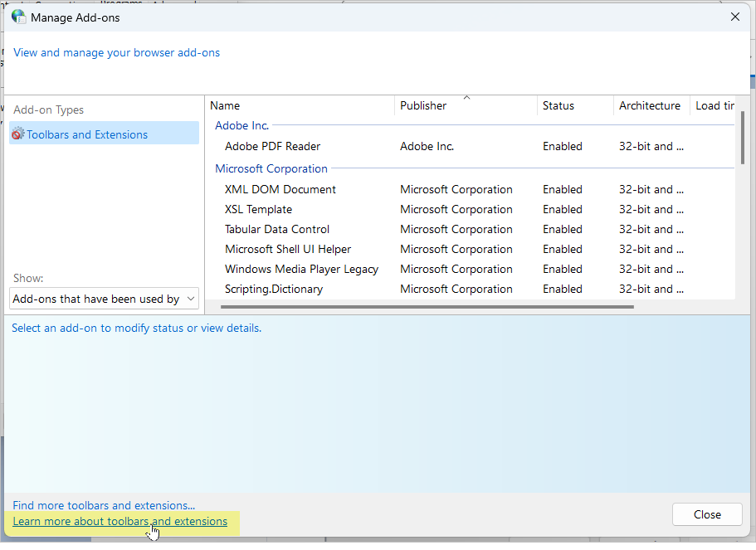Click Microsoft Corporation publisher of Scripting.Dictionary
Image resolution: width=756 pixels, height=550 pixels.
[456, 289]
